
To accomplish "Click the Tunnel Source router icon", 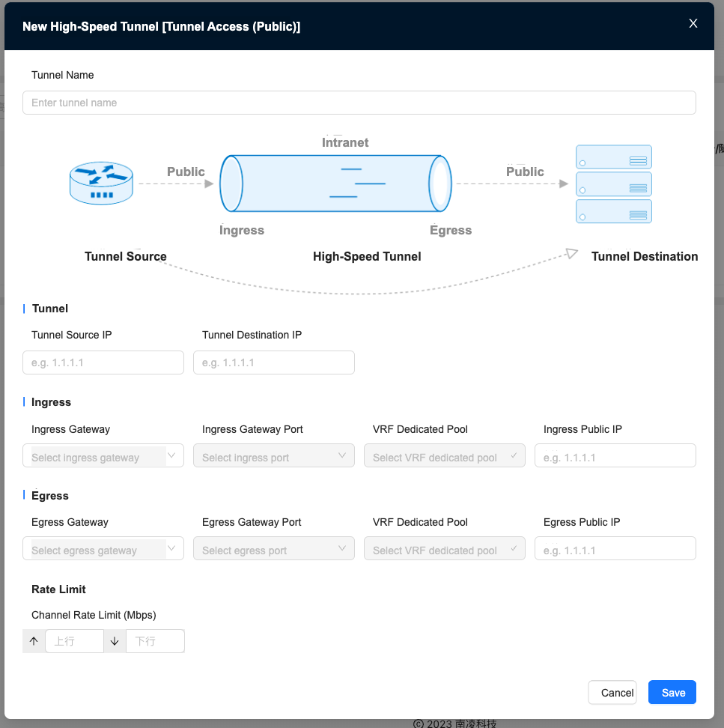I will 101,183.
